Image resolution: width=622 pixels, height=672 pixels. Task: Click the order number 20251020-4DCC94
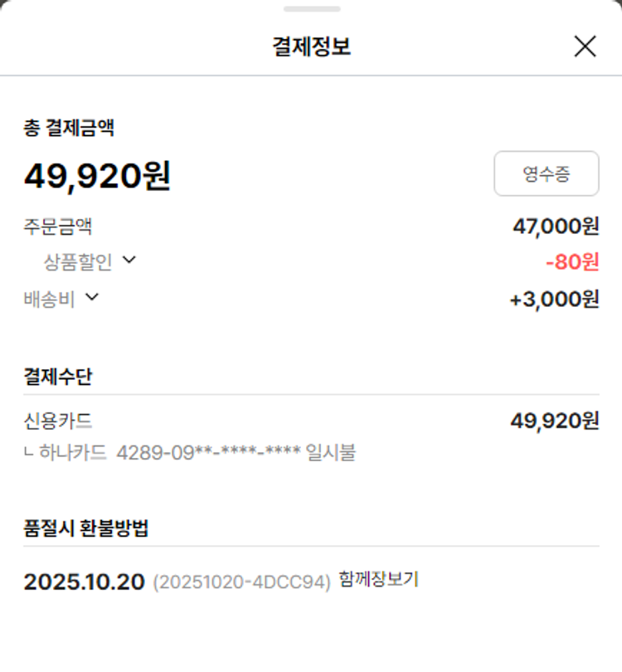point(241,582)
